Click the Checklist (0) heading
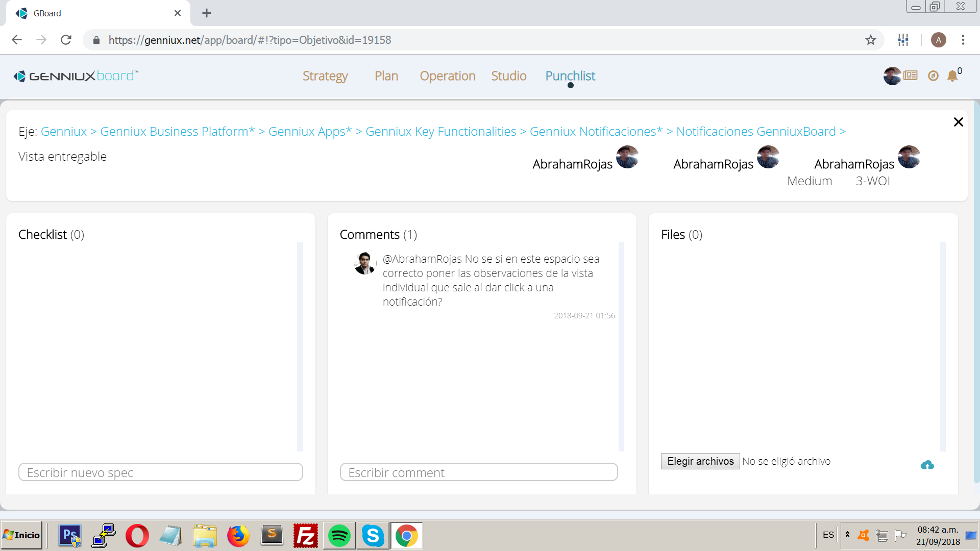Screen dimensions: 980x551 (x=51, y=235)
